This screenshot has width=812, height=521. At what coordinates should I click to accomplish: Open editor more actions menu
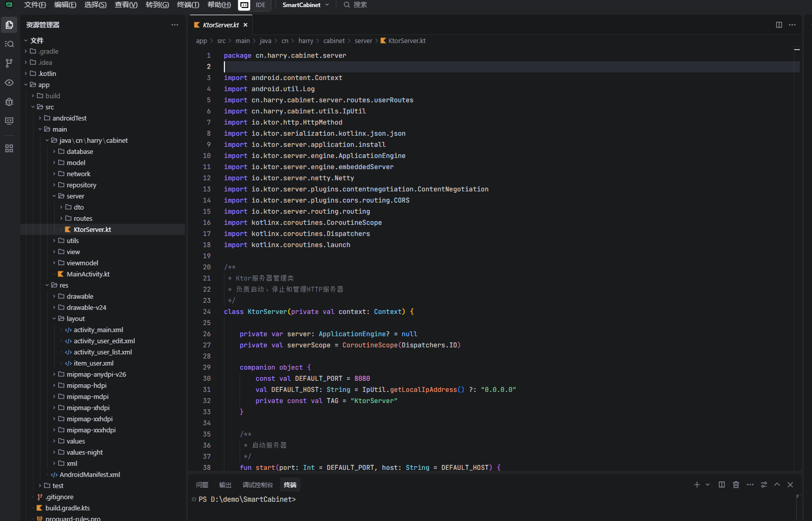click(x=792, y=25)
